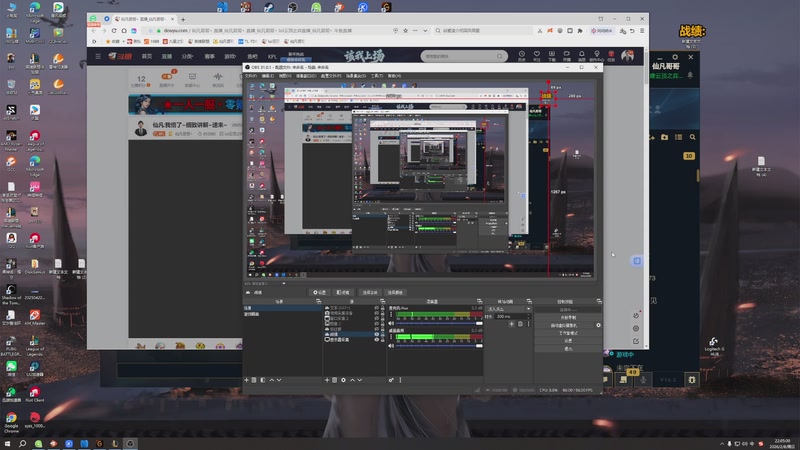Viewport: 800px width, 450px height.
Task: Open new folder icon in game client friends
Action: (664, 137)
